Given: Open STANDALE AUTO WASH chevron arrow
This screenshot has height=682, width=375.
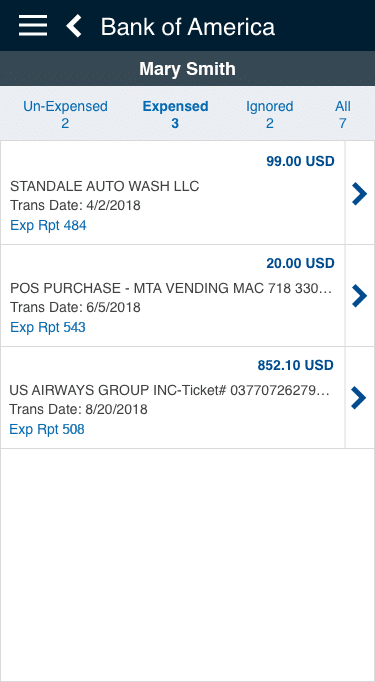Looking at the screenshot, I should (359, 194).
